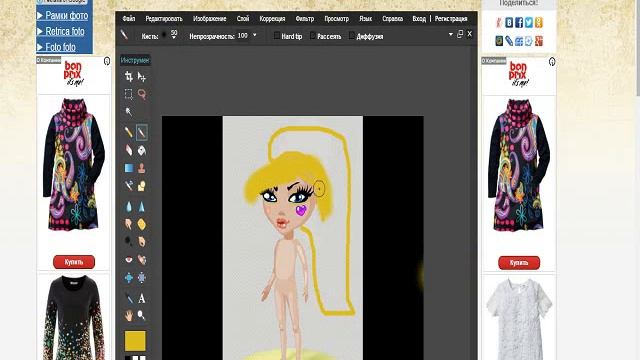The image size is (640, 360).
Task: Open the Язык menu
Action: [x=365, y=19]
